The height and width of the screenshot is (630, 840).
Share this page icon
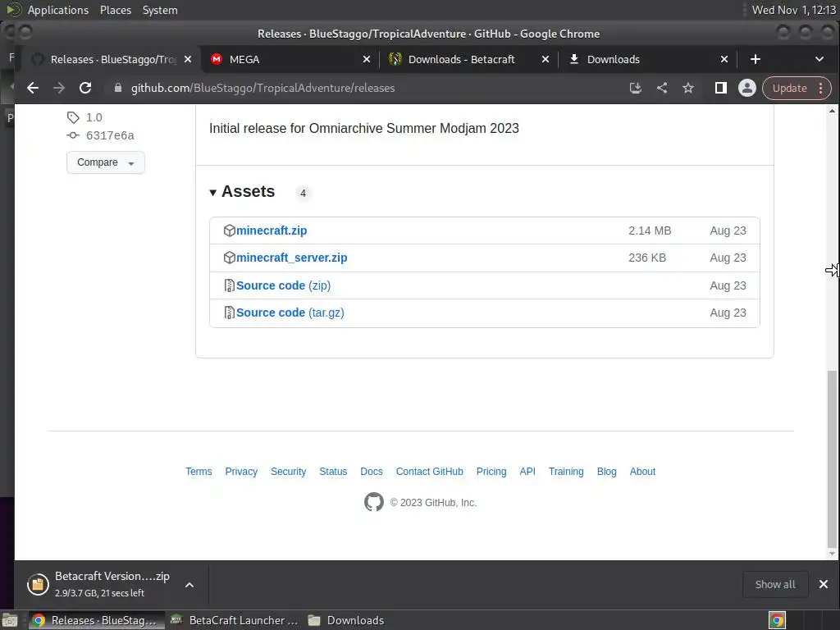[662, 88]
